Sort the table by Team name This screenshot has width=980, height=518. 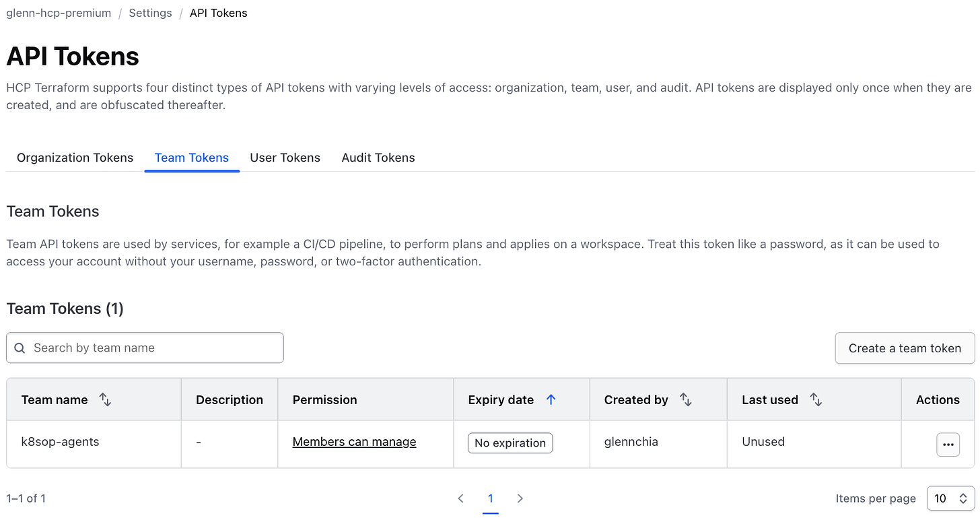(105, 399)
